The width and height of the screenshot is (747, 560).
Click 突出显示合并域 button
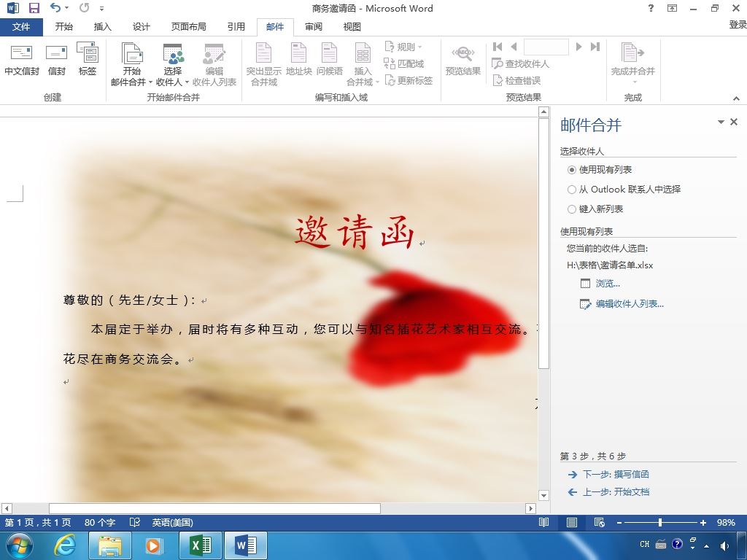263,65
